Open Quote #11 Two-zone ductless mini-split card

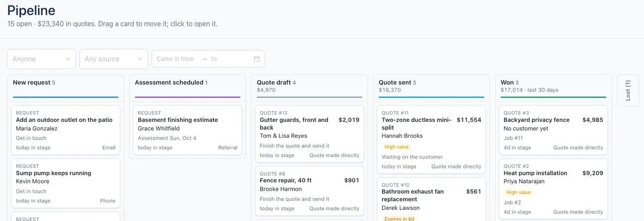(431, 140)
